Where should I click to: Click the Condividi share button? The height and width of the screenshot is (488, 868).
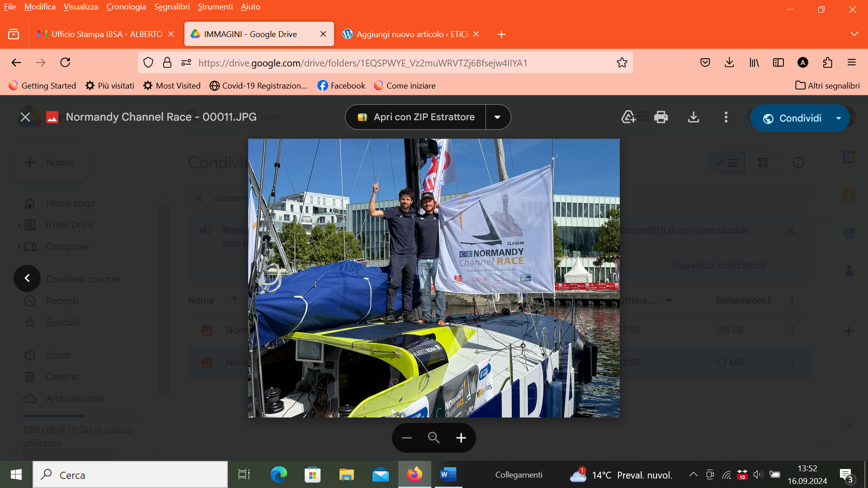(x=791, y=118)
